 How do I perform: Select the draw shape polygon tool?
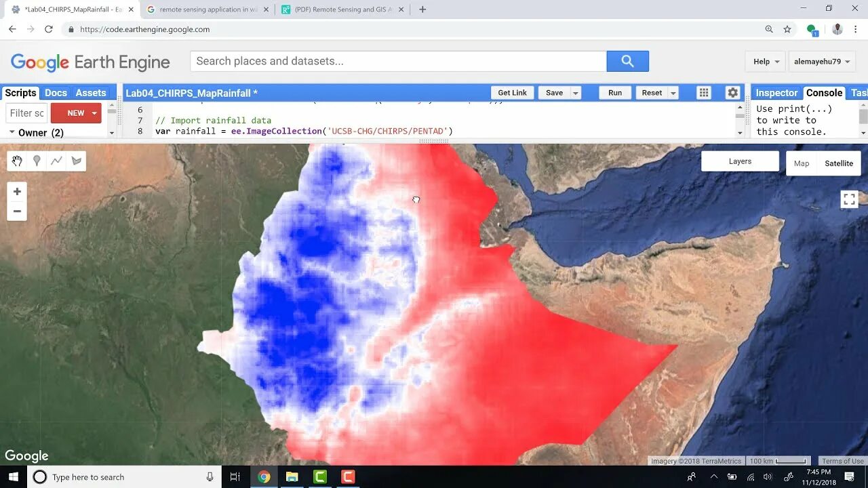pyautogui.click(x=76, y=161)
